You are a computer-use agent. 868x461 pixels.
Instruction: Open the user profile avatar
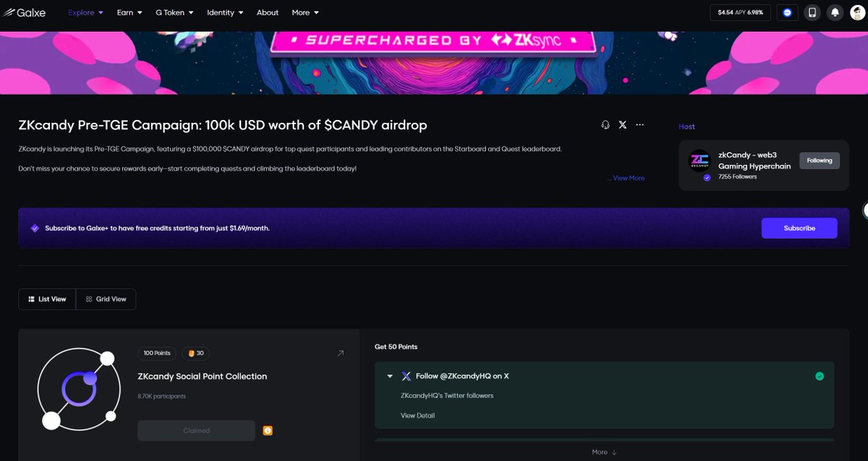click(x=856, y=12)
